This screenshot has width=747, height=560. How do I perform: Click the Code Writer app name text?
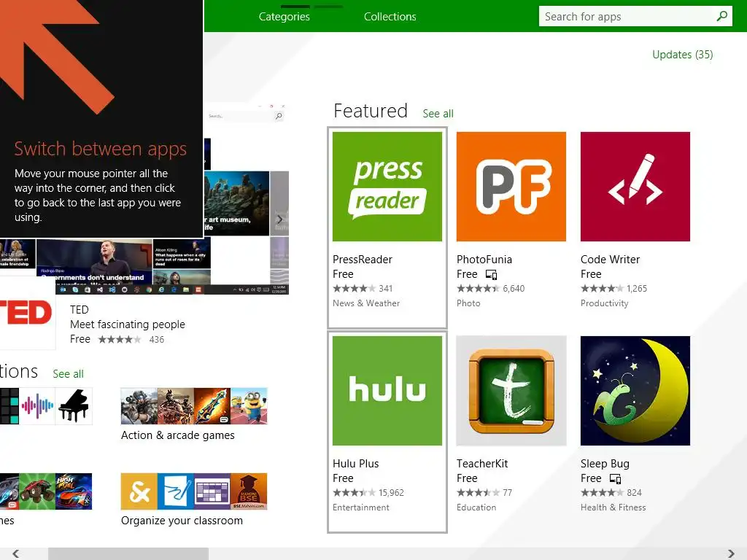[x=610, y=260]
